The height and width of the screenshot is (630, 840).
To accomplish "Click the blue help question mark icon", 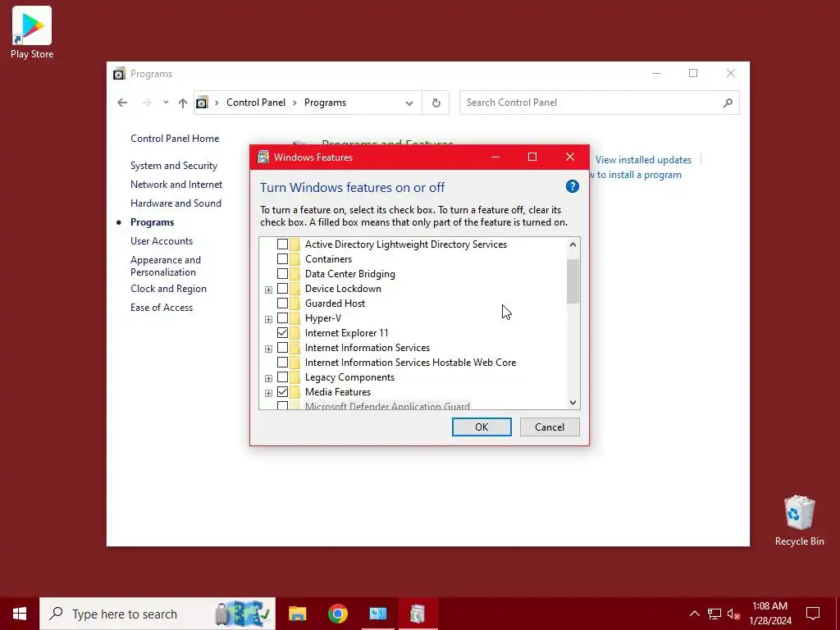I will tap(572, 186).
